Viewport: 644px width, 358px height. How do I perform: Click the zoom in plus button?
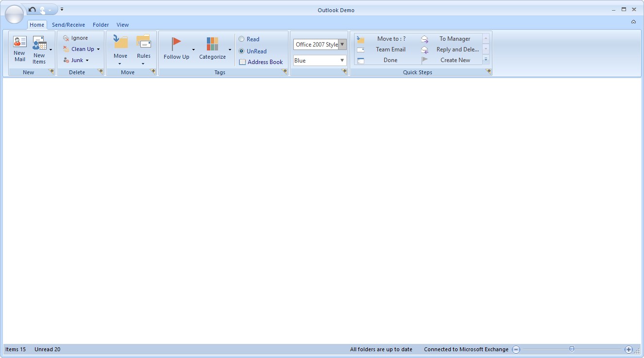628,349
